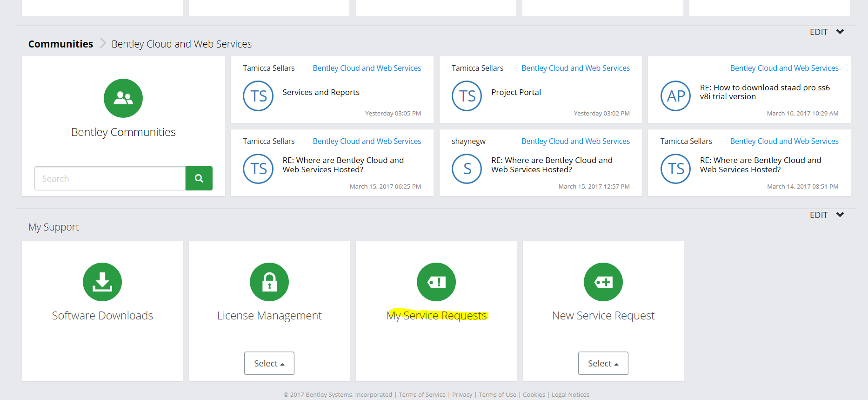
Task: Click forum link on Project Portal card
Action: [x=575, y=68]
